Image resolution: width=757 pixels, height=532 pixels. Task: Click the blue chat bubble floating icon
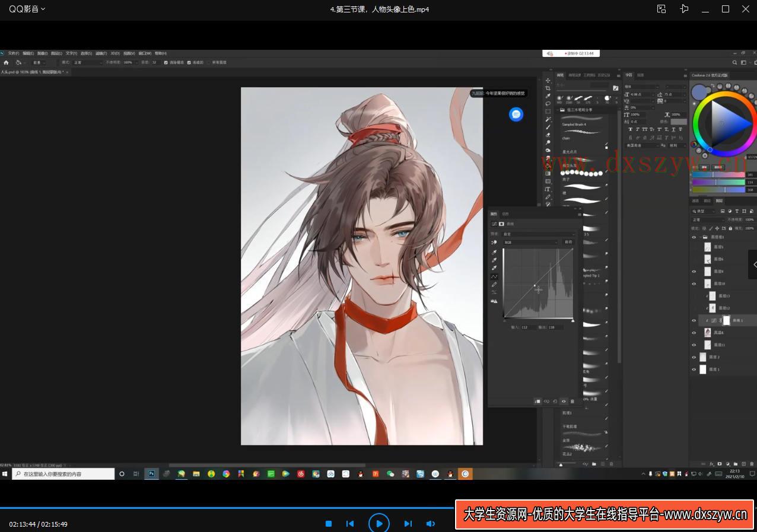click(516, 114)
